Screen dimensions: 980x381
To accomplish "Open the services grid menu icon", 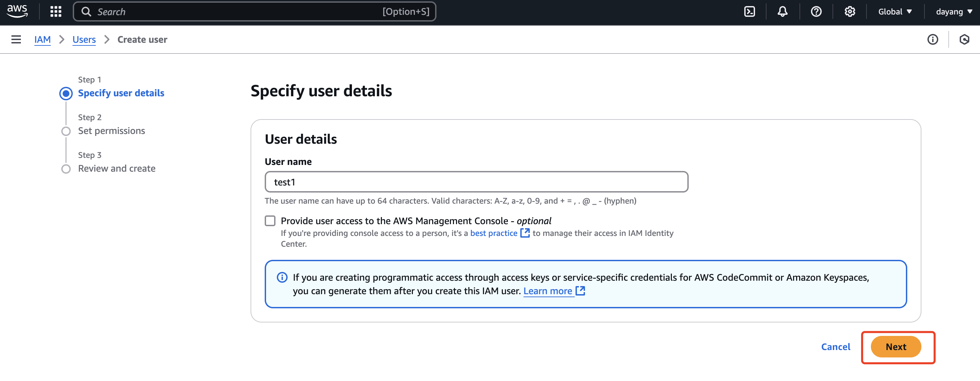I will [x=56, y=11].
